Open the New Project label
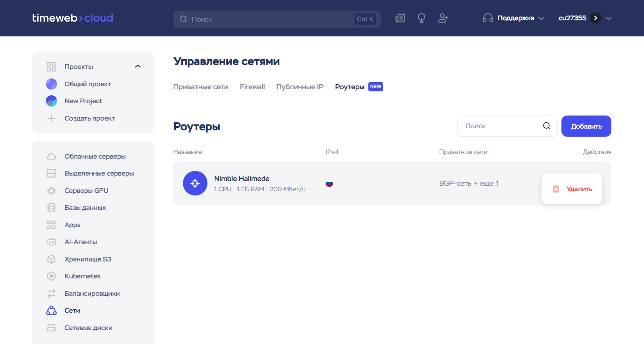The width and height of the screenshot is (644, 344). tap(83, 101)
